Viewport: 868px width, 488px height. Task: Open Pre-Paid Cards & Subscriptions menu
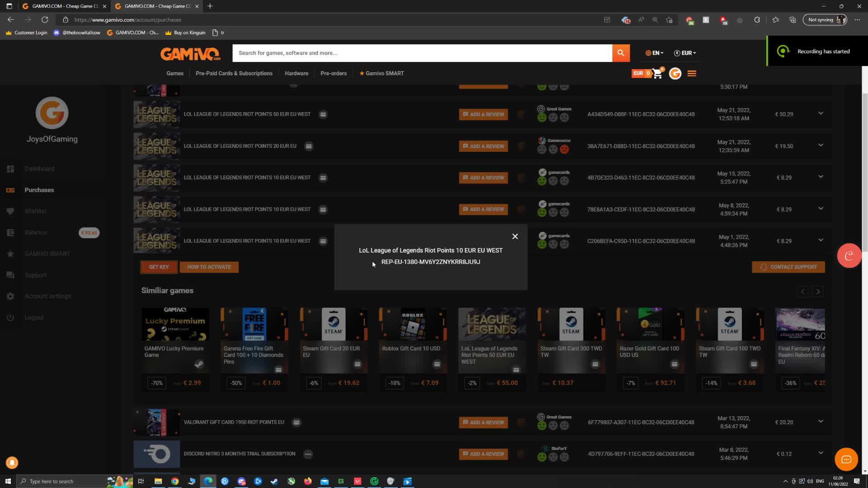[234, 73]
